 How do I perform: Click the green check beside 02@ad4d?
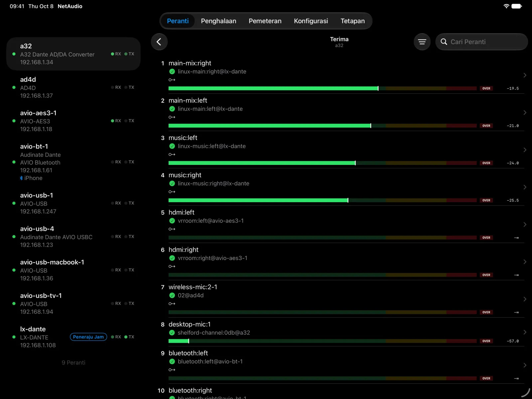click(x=172, y=295)
